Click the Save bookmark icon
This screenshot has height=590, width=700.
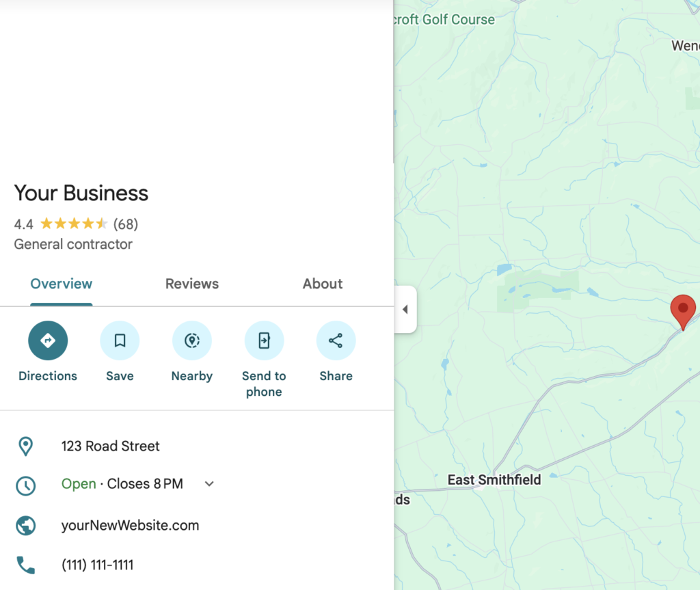coord(120,340)
